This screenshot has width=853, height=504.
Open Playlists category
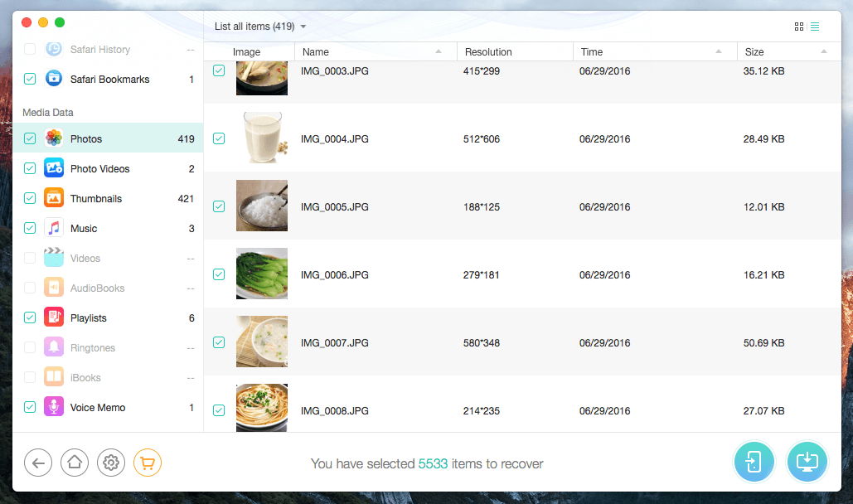[x=109, y=317]
